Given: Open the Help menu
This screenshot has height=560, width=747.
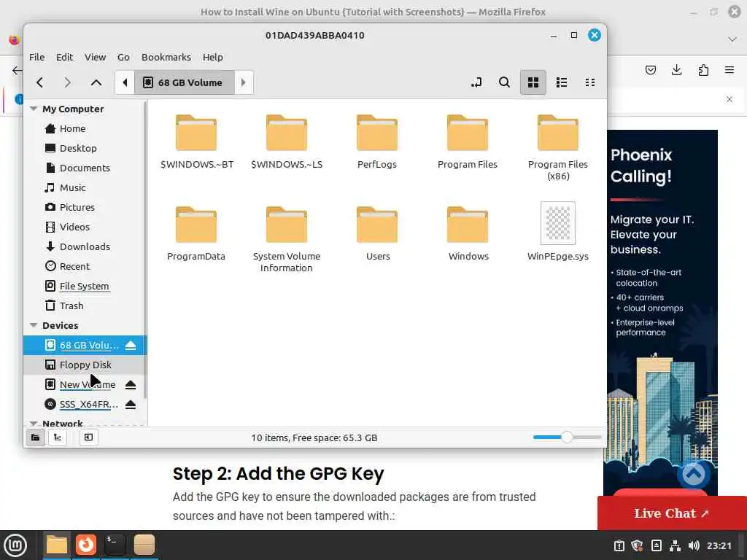Looking at the screenshot, I should tap(212, 57).
